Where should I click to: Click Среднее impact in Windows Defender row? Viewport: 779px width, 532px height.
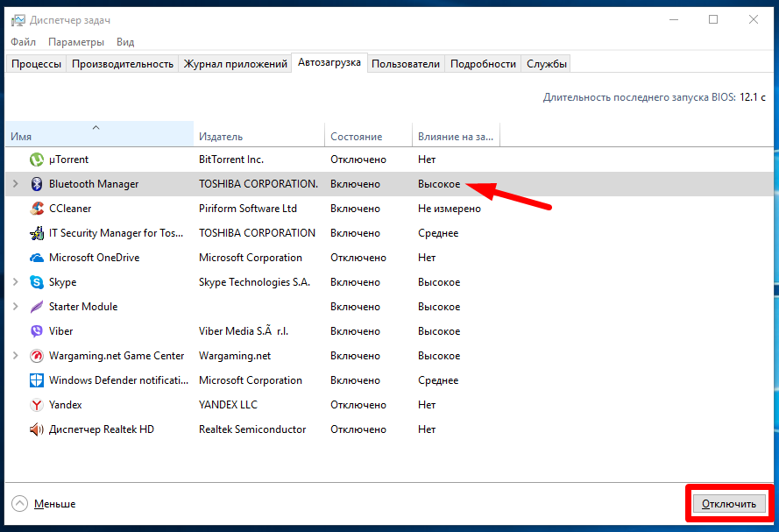pyautogui.click(x=438, y=380)
